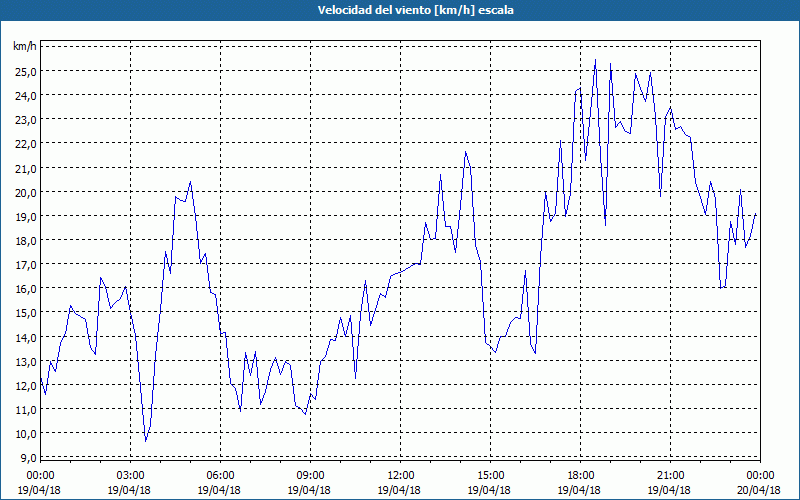This screenshot has height=500, width=800.
Task: Click the 21,0 y-axis label
Action: pos(26,168)
